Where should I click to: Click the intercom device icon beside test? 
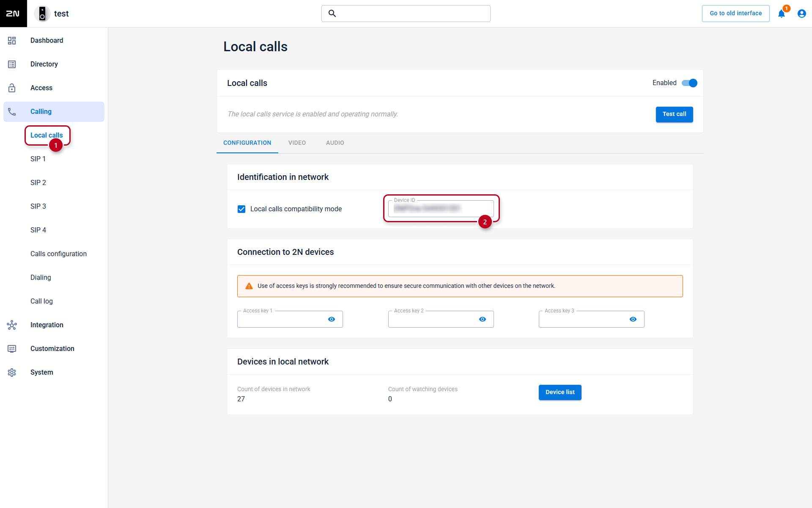pos(42,14)
